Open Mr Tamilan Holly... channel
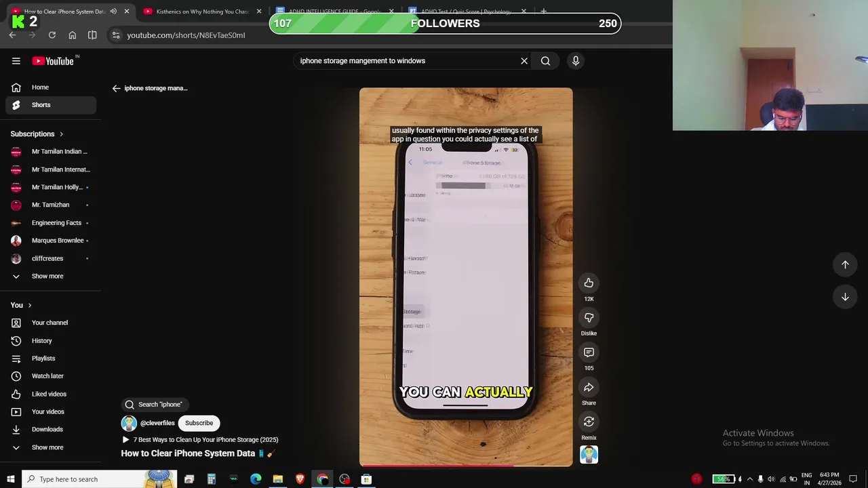The image size is (868, 488). pyautogui.click(x=51, y=187)
